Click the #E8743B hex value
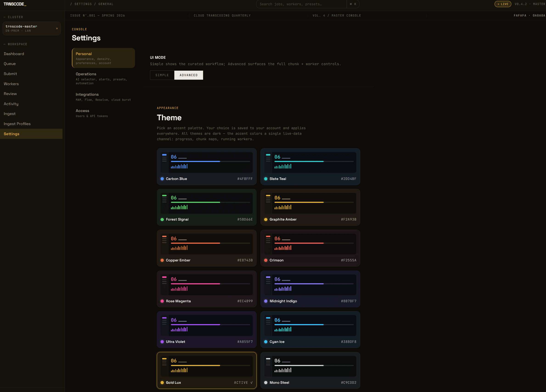 pos(245,260)
